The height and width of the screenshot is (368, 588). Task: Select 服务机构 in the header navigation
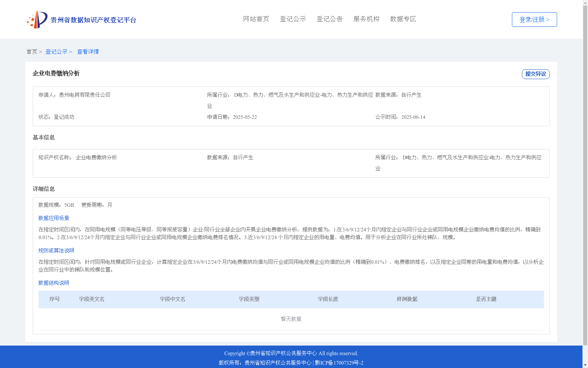tap(366, 19)
